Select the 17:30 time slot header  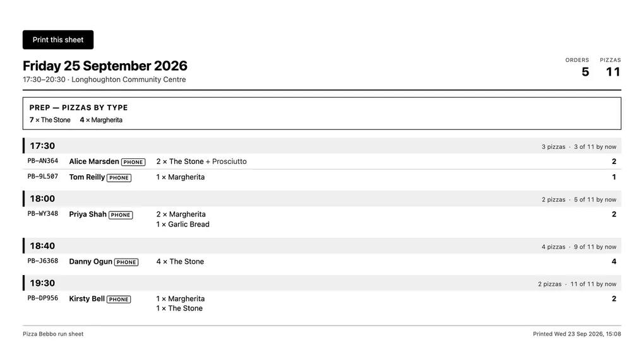322,146
